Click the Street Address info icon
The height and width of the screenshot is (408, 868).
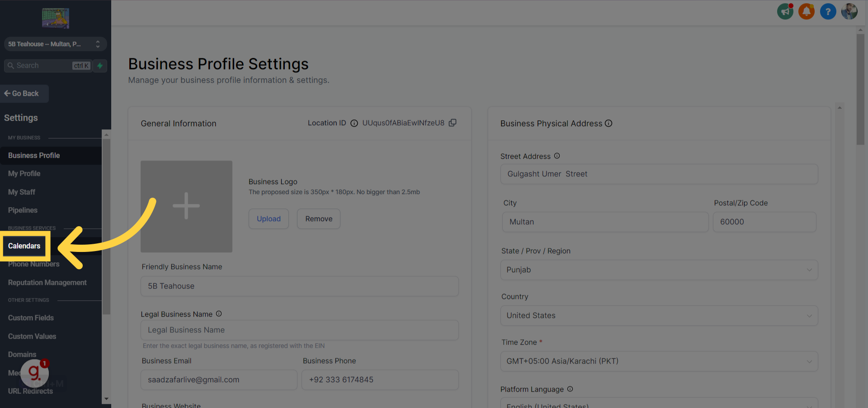click(557, 156)
